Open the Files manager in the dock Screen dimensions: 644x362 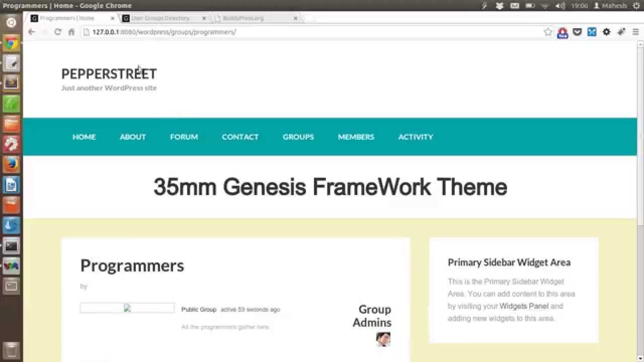point(11,124)
